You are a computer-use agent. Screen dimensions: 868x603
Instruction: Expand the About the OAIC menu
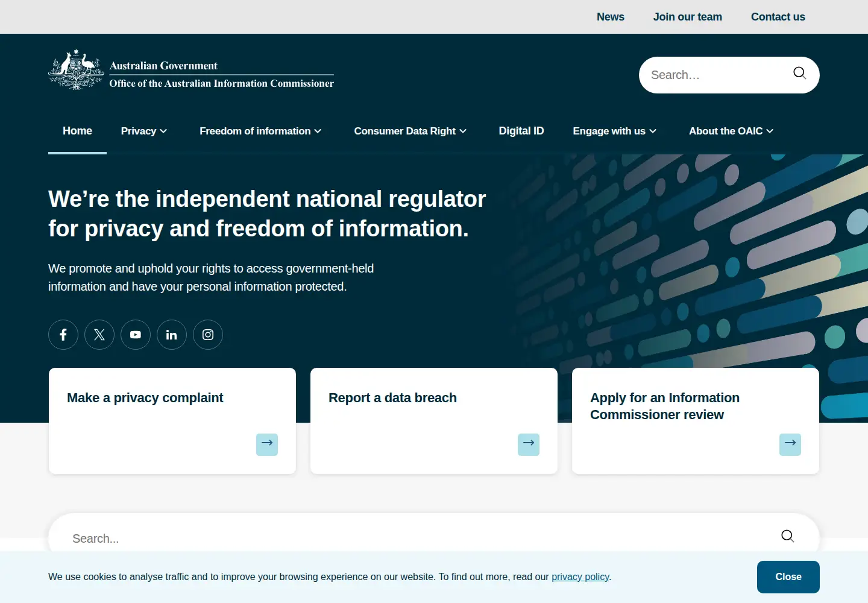731,131
